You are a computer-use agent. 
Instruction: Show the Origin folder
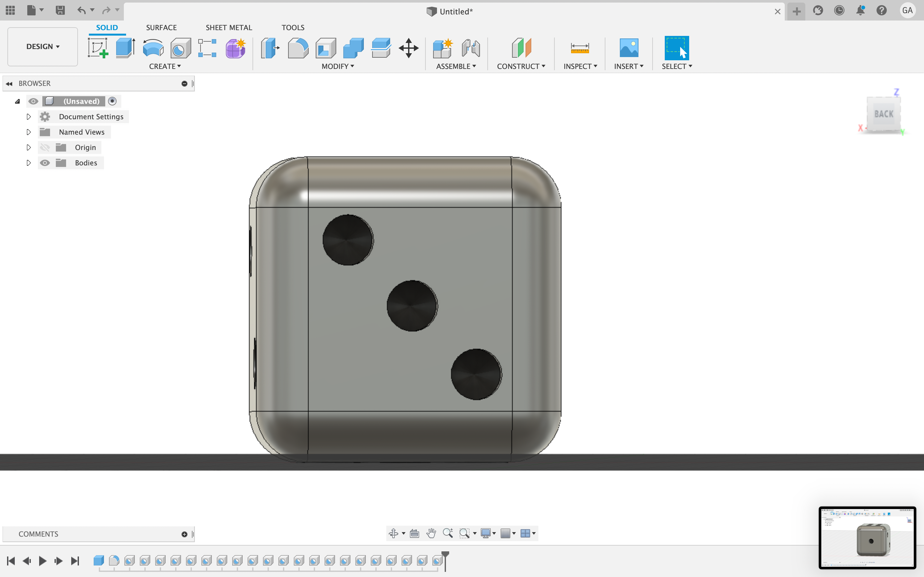(x=45, y=147)
